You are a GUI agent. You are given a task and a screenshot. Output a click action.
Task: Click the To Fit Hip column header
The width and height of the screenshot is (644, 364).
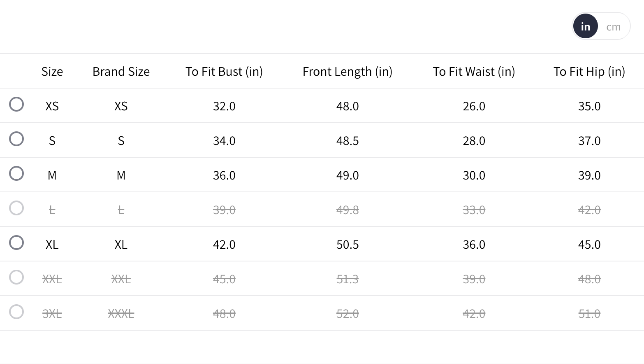coord(589,72)
